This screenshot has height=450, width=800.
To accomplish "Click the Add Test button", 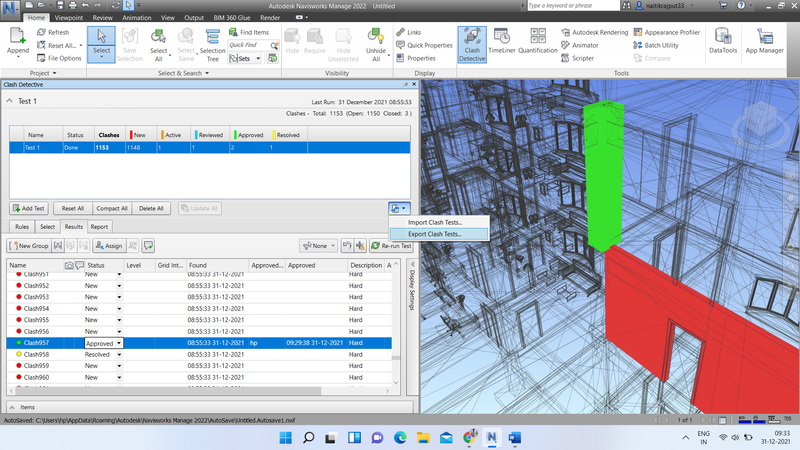I will point(29,208).
